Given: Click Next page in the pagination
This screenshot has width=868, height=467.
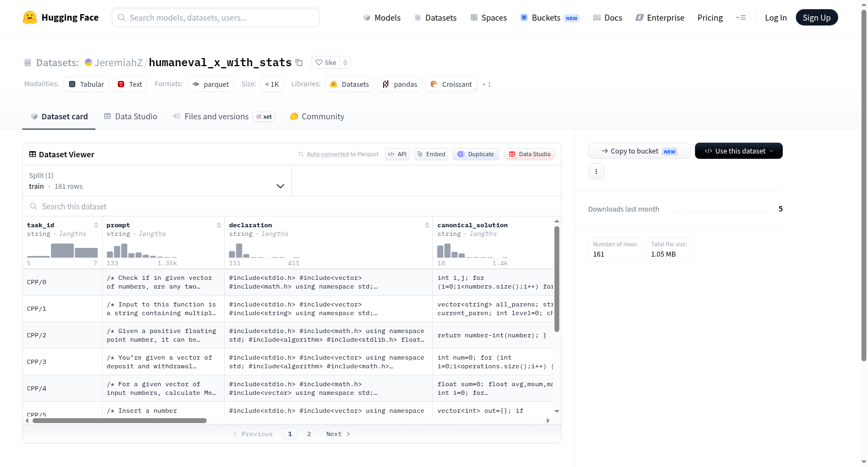Looking at the screenshot, I should click(x=338, y=434).
